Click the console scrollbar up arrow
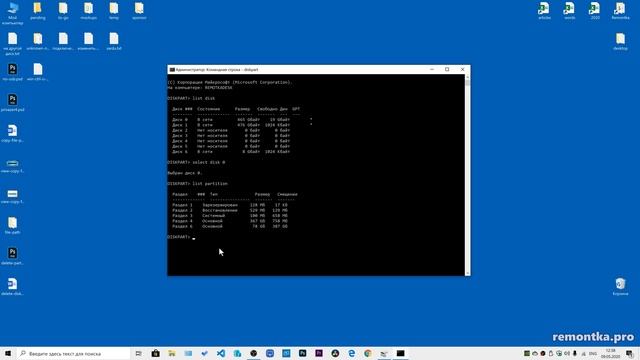640x360 pixels. click(x=467, y=77)
